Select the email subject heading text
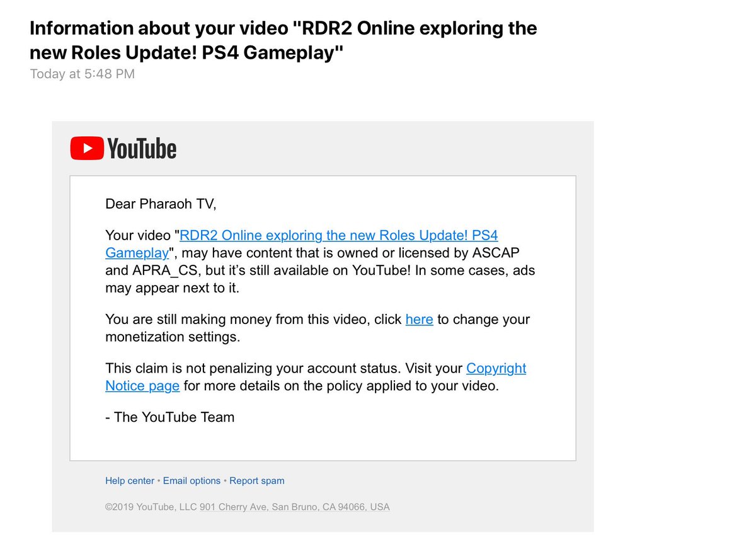This screenshot has width=756, height=539. 283,41
